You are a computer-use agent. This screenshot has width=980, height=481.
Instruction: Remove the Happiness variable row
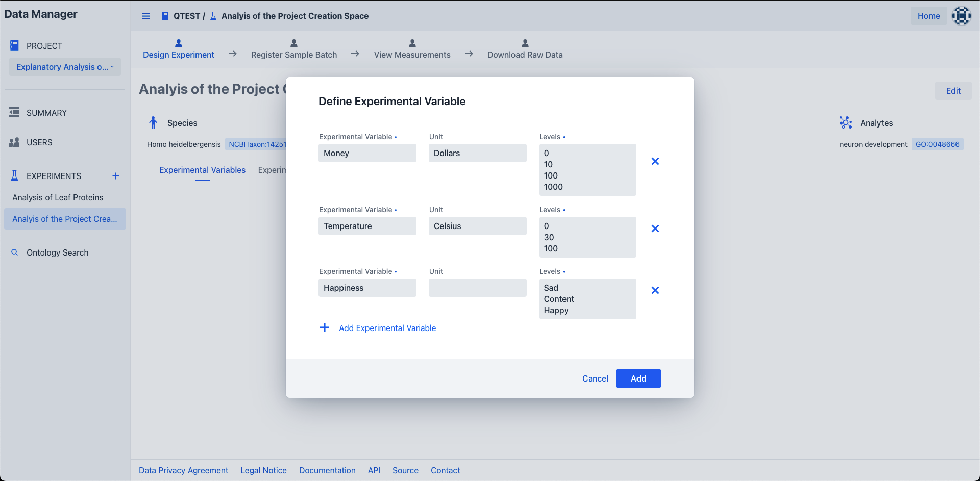(x=655, y=290)
